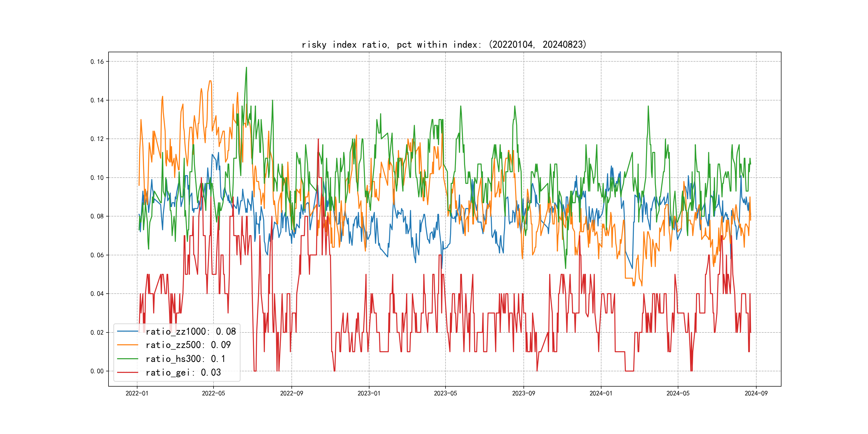Viewport: 868px width, 434px height.
Task: Click the 2022-09 x-axis tick label
Action: point(291,393)
